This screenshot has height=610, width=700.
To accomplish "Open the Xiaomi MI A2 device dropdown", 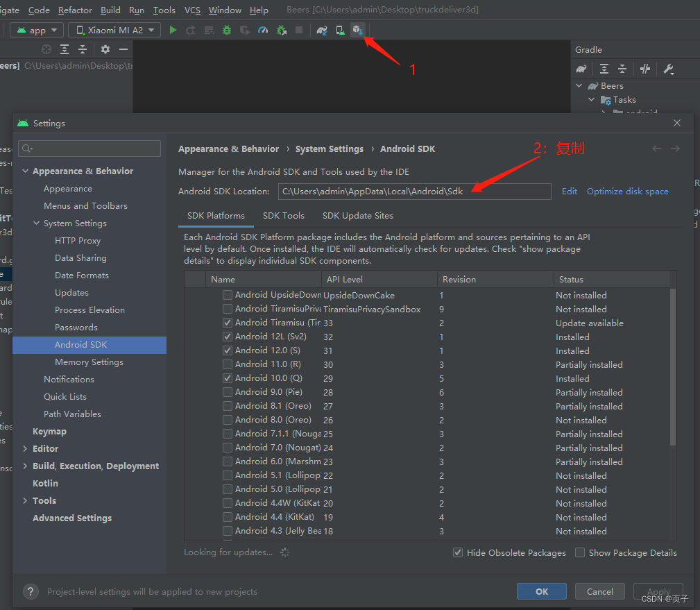I will pyautogui.click(x=114, y=30).
